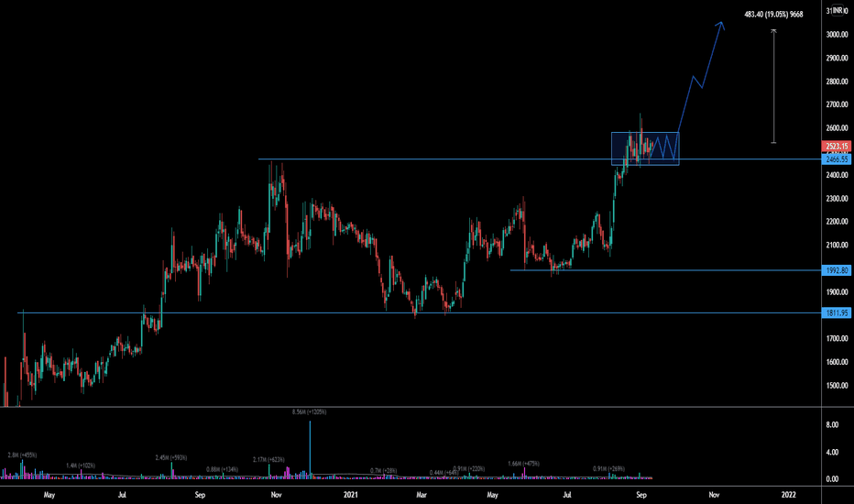This screenshot has height=504, width=854.
Task: Select the 1.66M (+475%) volume label
Action: (523, 463)
